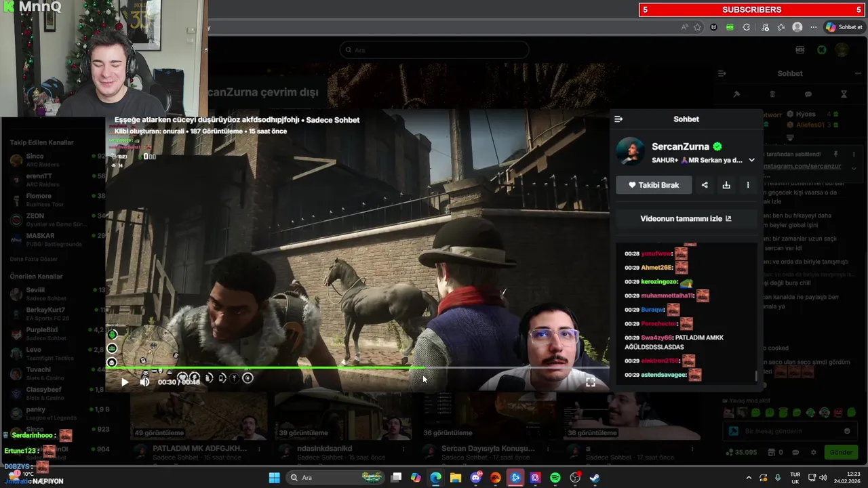Open browser Extensions puzzle icon

tap(747, 27)
